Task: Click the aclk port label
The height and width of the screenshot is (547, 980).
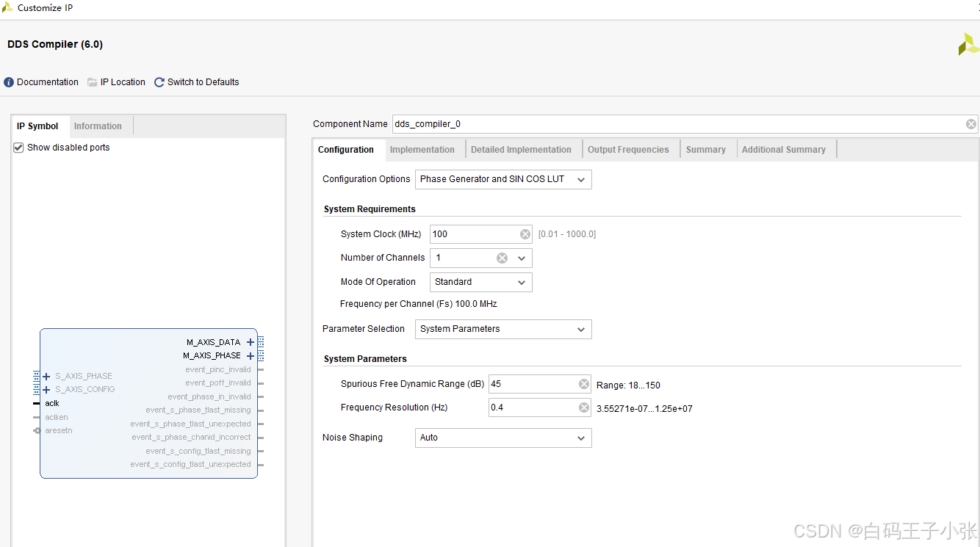Action: [52, 404]
